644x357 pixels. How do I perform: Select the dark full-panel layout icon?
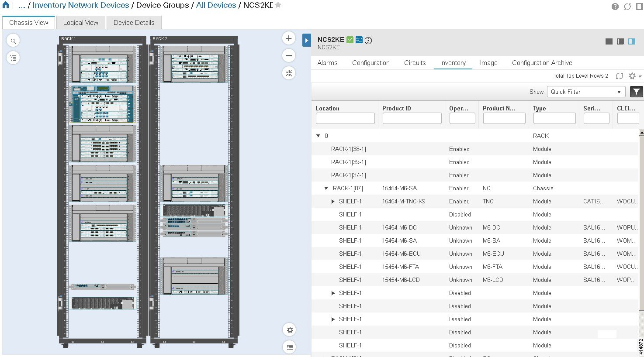[x=609, y=41]
